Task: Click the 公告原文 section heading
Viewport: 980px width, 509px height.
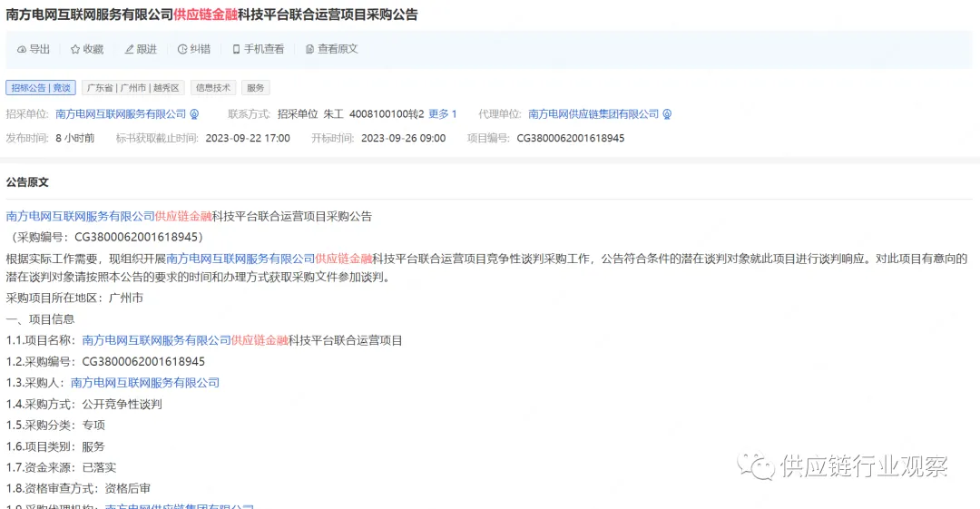Action: [x=27, y=182]
